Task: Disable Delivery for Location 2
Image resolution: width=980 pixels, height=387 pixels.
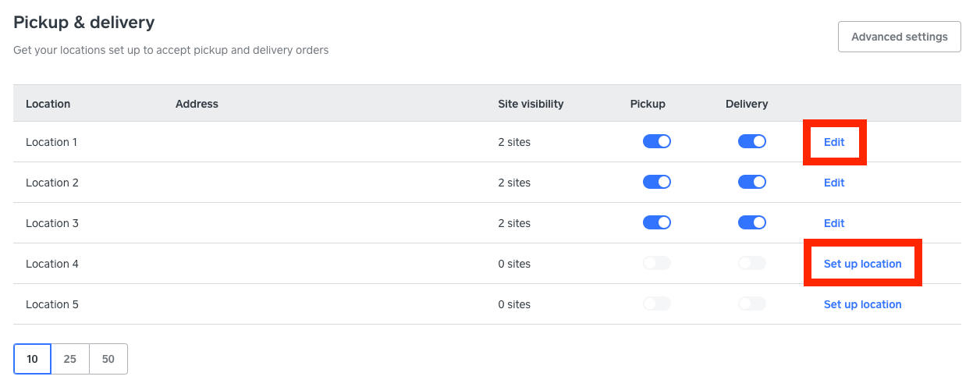Action: pyautogui.click(x=752, y=183)
